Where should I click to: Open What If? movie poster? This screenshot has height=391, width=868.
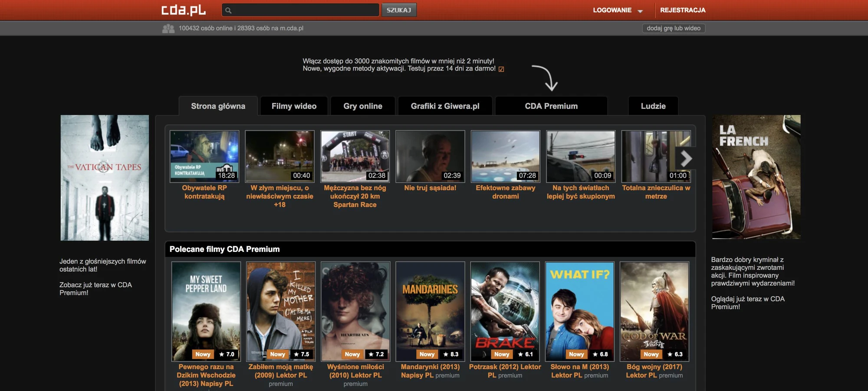tap(580, 311)
